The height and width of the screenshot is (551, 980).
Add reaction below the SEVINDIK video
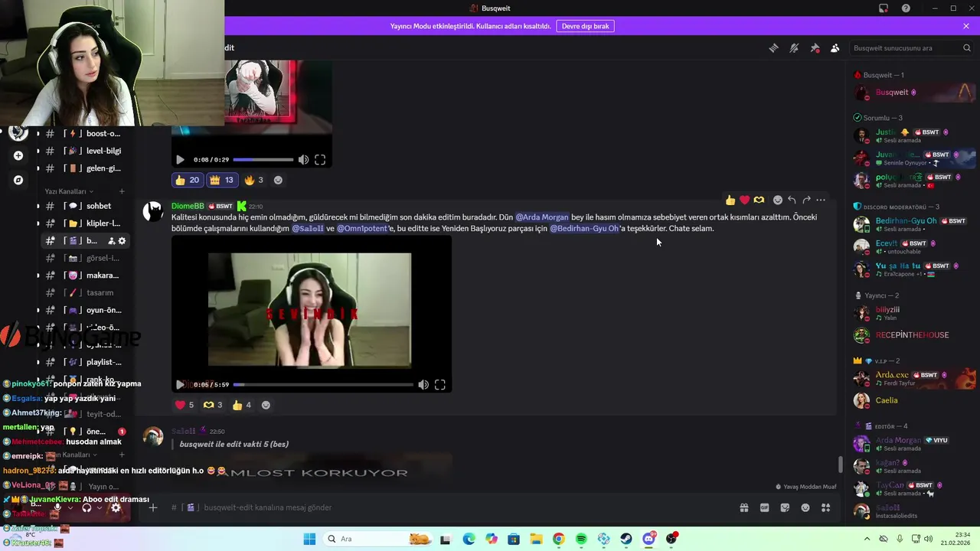(x=266, y=405)
